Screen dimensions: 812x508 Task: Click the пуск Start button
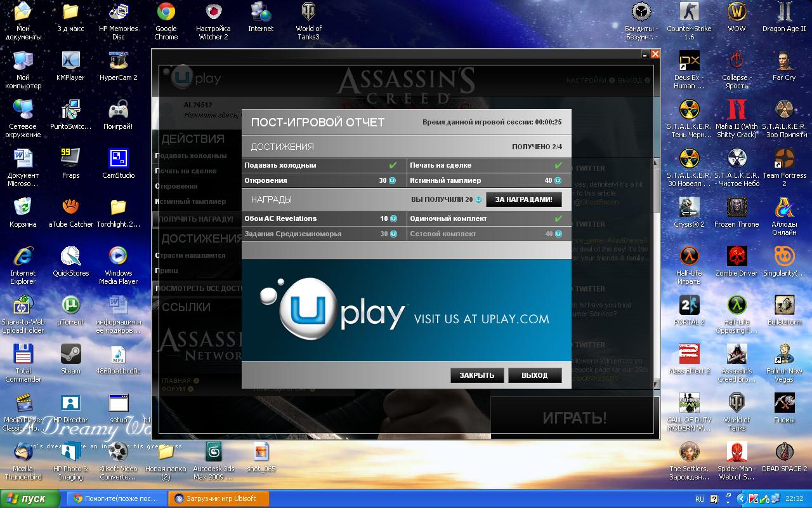coord(30,498)
